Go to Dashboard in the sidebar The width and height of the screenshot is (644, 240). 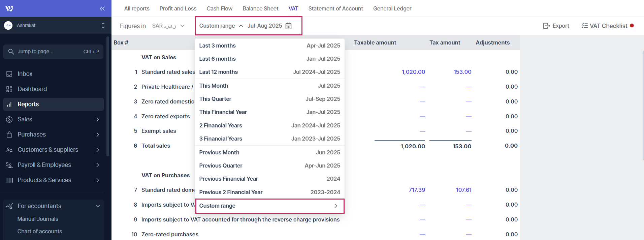[x=32, y=89]
